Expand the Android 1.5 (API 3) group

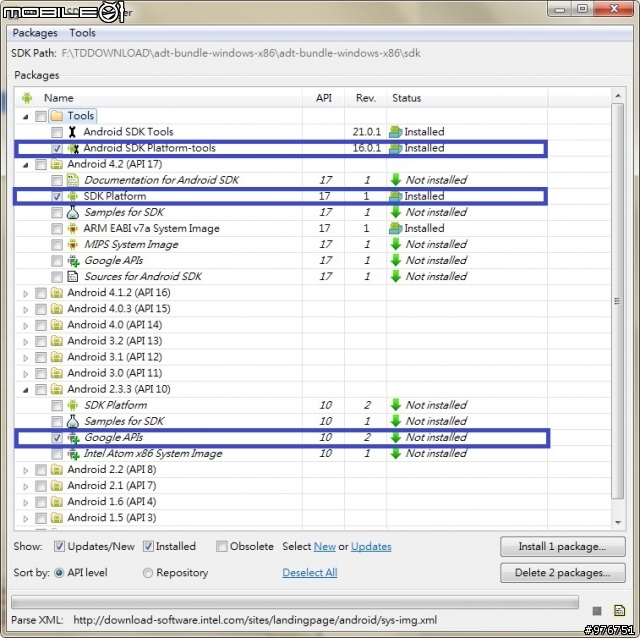click(x=26, y=519)
